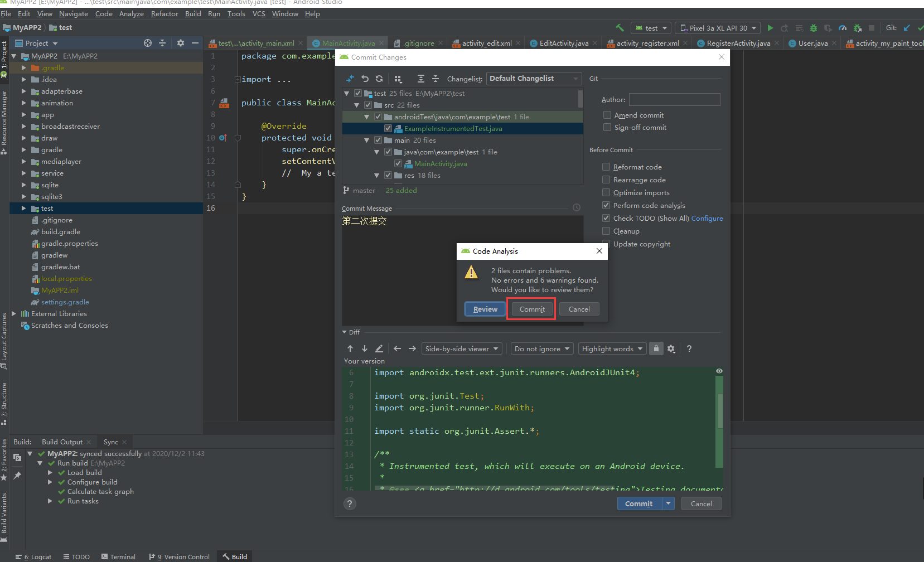
Task: Open the Terminal tool window tab
Action: (118, 556)
